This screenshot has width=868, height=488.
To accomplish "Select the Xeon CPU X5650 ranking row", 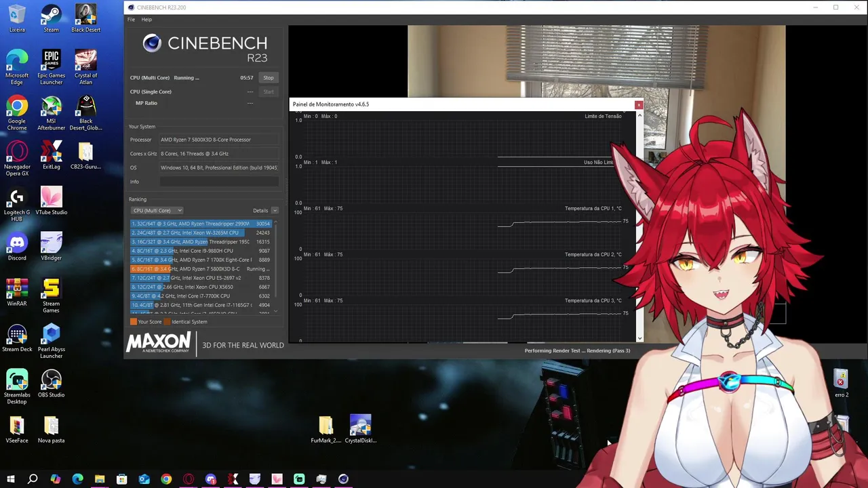I will coord(201,287).
